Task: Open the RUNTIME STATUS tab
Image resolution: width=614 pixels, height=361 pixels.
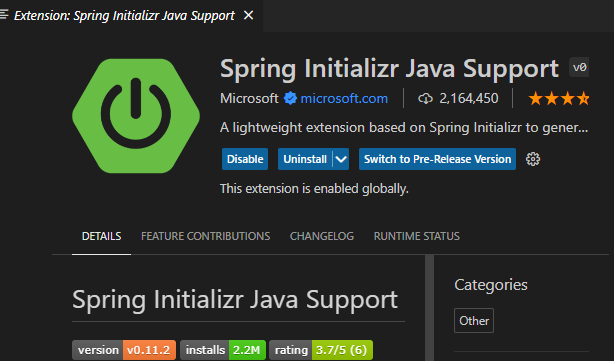Action: click(417, 236)
